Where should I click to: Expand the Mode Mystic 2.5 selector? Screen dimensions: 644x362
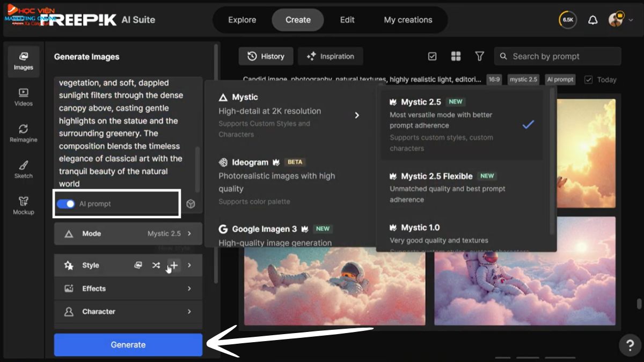(128, 234)
